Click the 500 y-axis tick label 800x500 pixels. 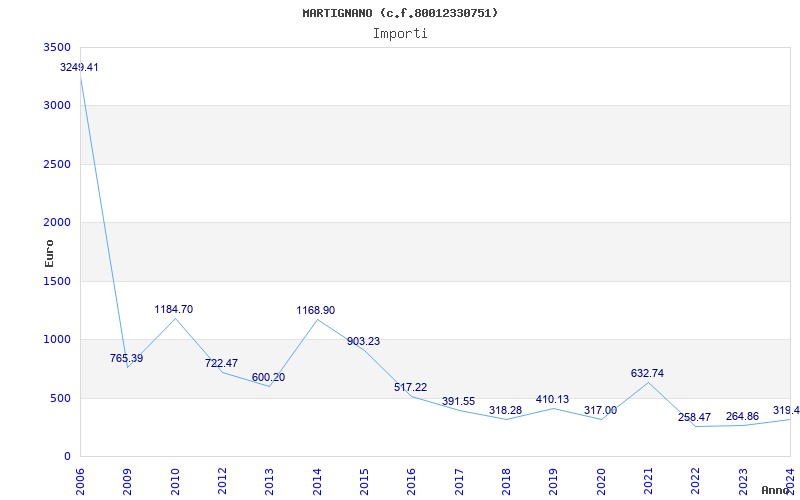61,398
